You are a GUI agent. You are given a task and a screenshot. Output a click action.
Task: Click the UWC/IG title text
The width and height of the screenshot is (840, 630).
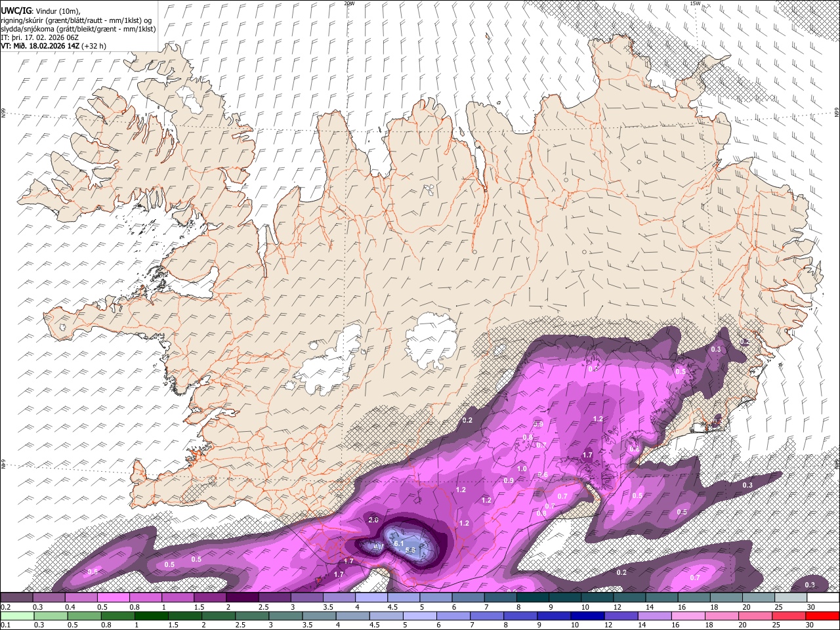pyautogui.click(x=16, y=10)
